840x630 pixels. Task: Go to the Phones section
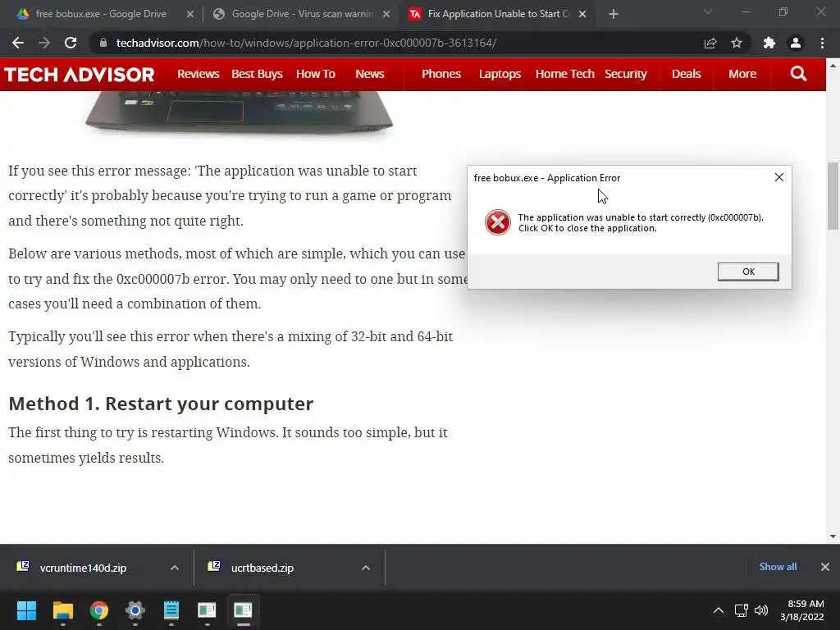[x=441, y=74]
